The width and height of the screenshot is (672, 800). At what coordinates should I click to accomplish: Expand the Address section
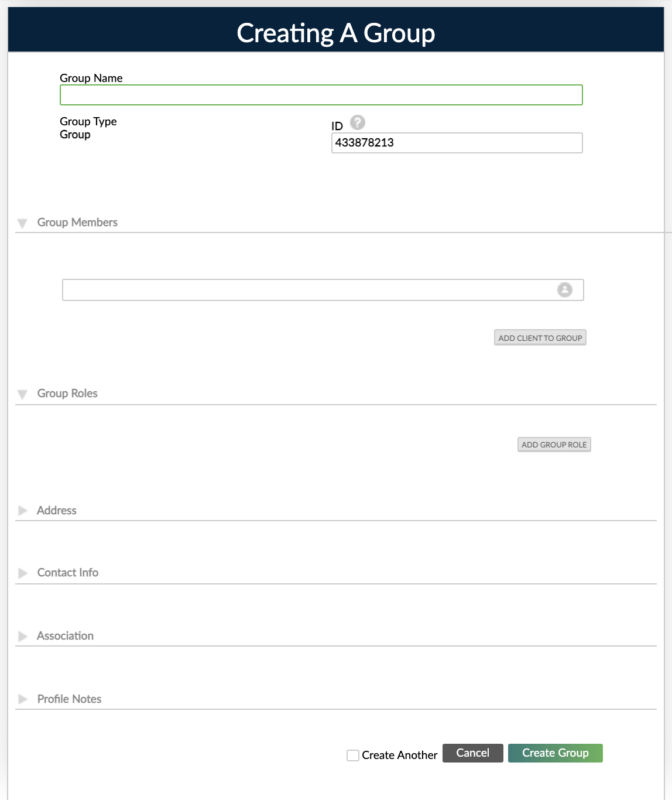(23, 510)
